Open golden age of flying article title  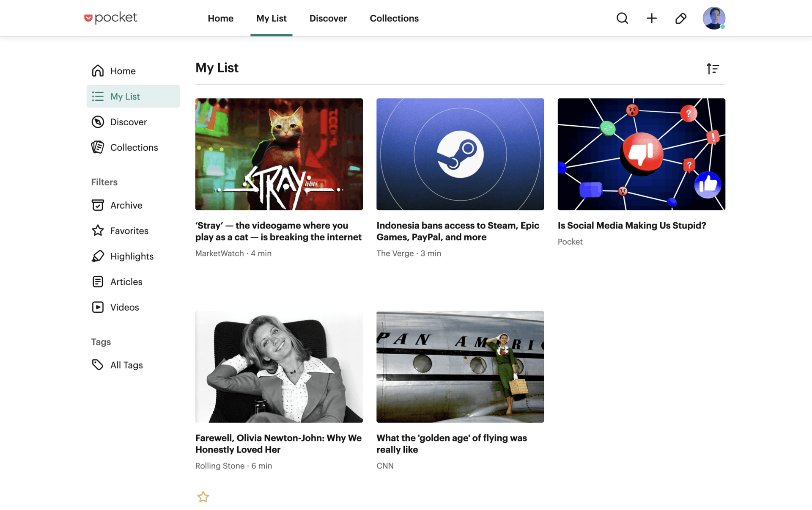coord(452,444)
